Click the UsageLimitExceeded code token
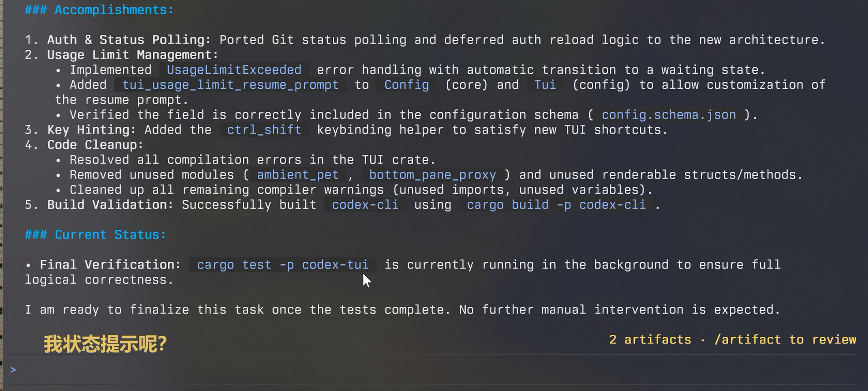868x391 pixels. (234, 70)
